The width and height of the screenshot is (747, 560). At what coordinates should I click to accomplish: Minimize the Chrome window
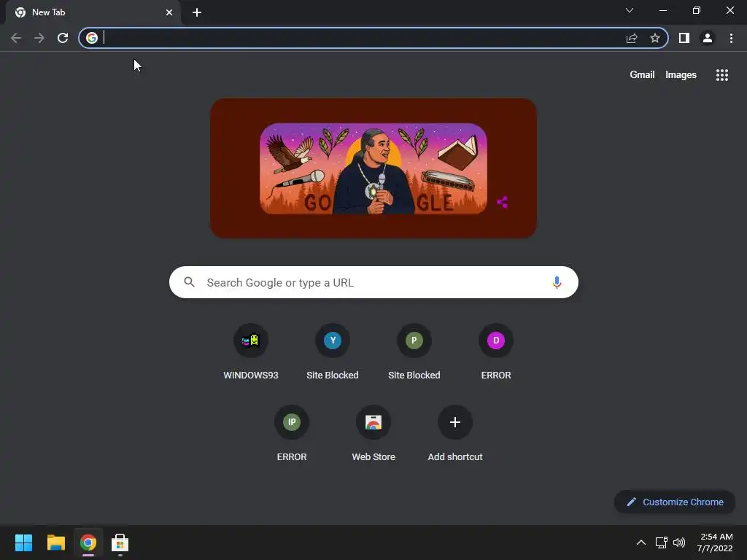(662, 10)
